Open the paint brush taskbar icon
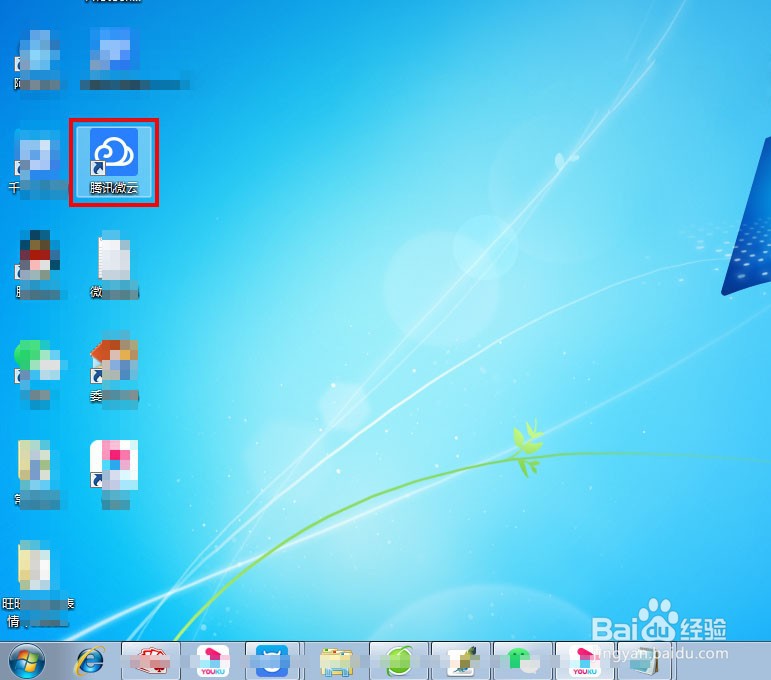The width and height of the screenshot is (771, 680). click(x=461, y=660)
